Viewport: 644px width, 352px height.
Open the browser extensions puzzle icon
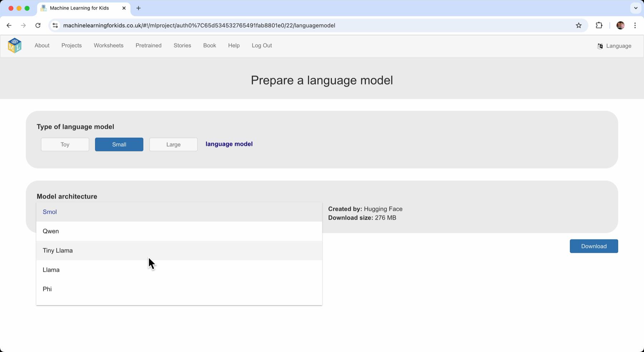[x=599, y=25]
